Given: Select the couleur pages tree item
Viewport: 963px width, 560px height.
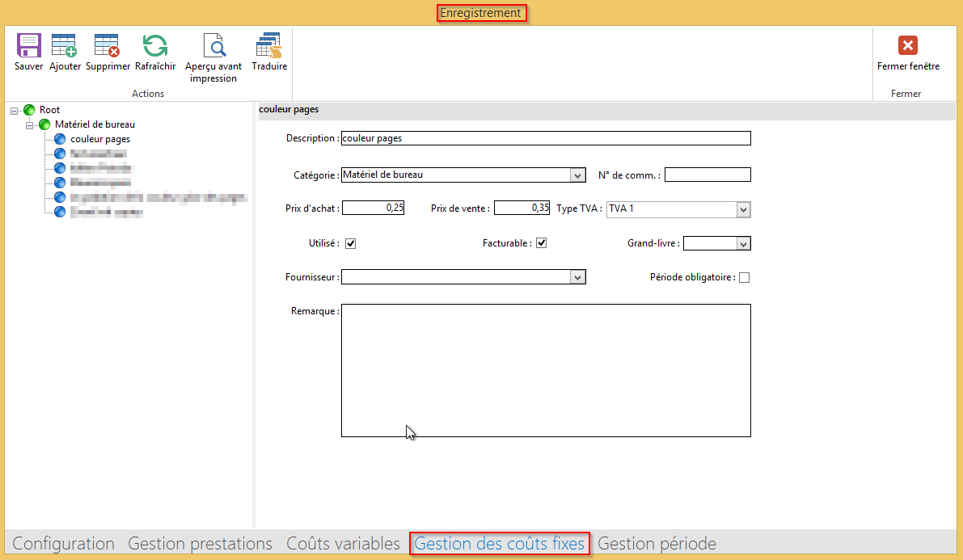Looking at the screenshot, I should tap(100, 139).
